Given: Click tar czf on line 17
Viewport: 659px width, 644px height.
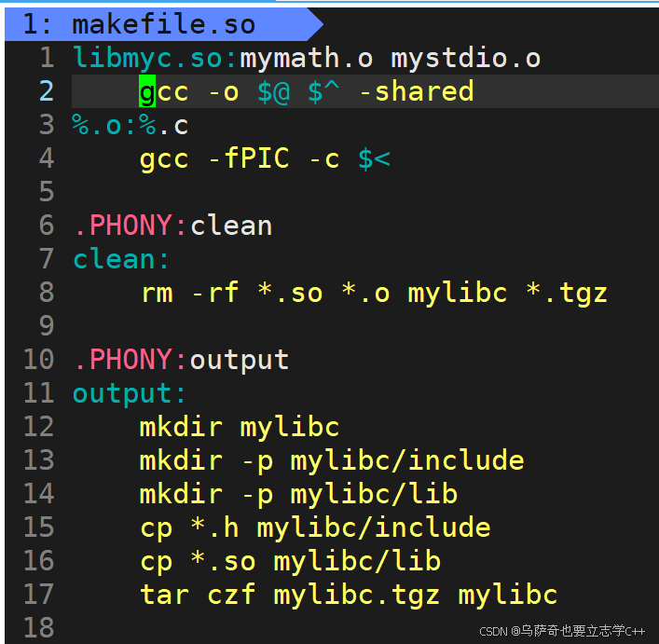Looking at the screenshot, I should coord(198,595).
